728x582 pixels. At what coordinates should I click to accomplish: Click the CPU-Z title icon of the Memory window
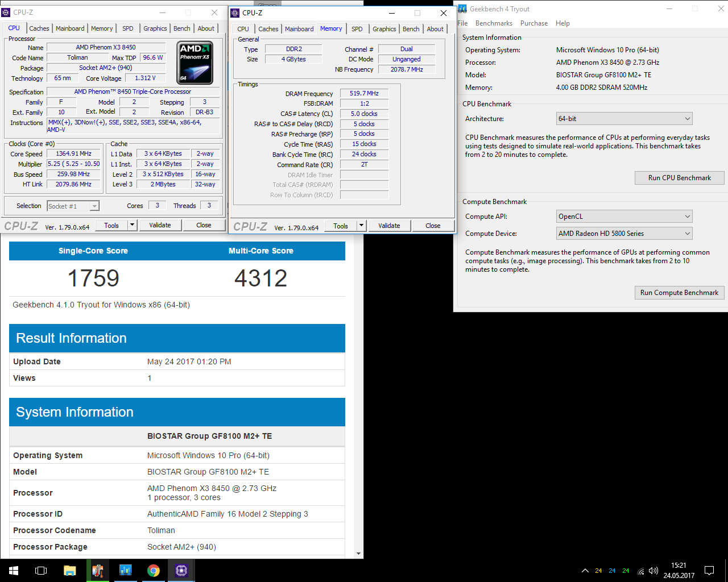[235, 13]
